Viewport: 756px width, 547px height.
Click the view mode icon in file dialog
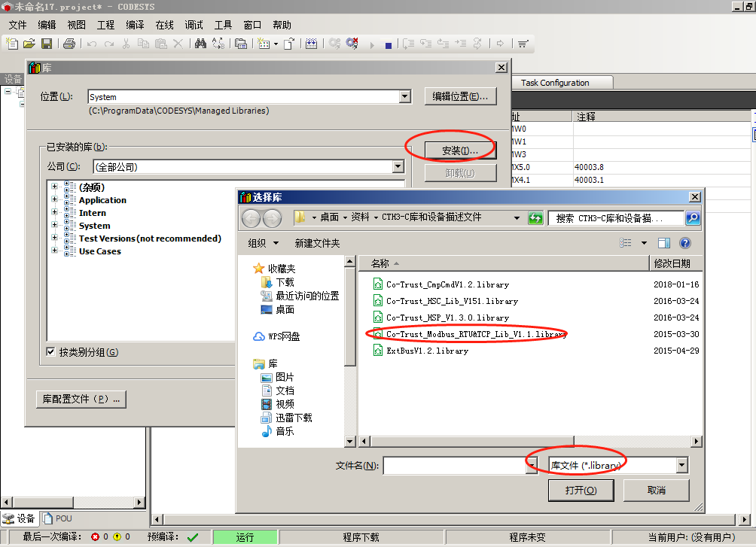[625, 243]
